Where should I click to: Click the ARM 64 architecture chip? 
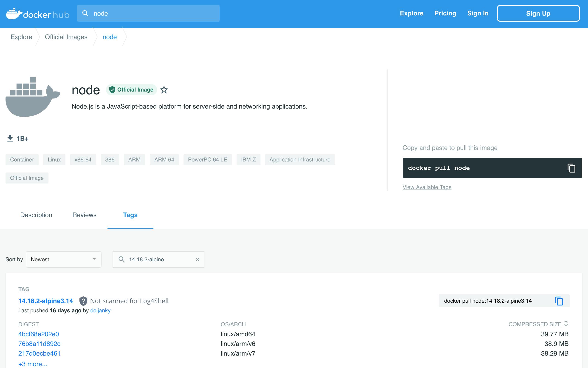point(164,160)
